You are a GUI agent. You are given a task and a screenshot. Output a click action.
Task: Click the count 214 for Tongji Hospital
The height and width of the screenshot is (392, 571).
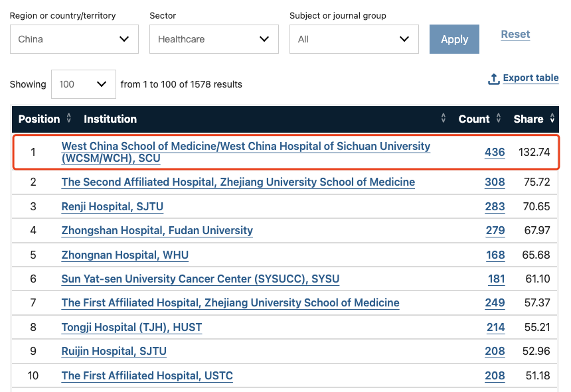pyautogui.click(x=495, y=327)
